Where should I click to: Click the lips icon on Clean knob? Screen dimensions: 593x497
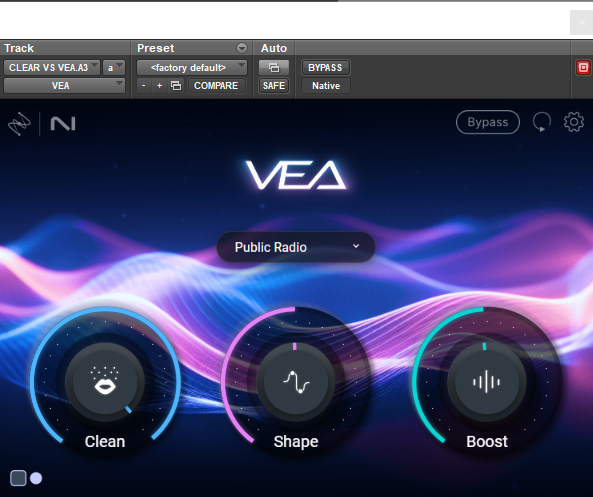click(105, 380)
